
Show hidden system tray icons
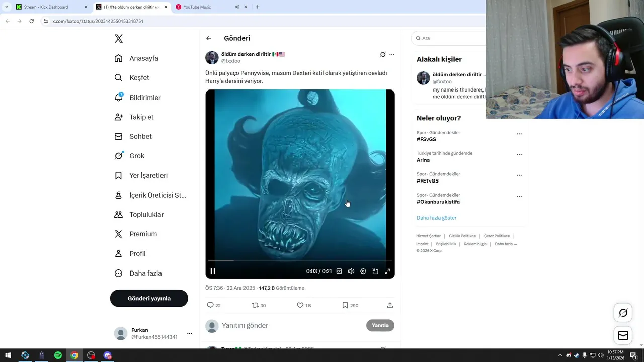click(x=561, y=355)
